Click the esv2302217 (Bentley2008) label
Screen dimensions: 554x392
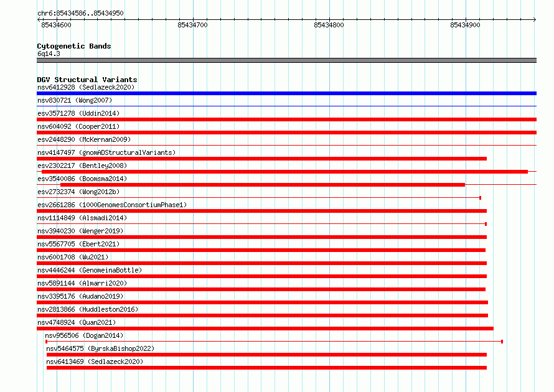pos(82,166)
